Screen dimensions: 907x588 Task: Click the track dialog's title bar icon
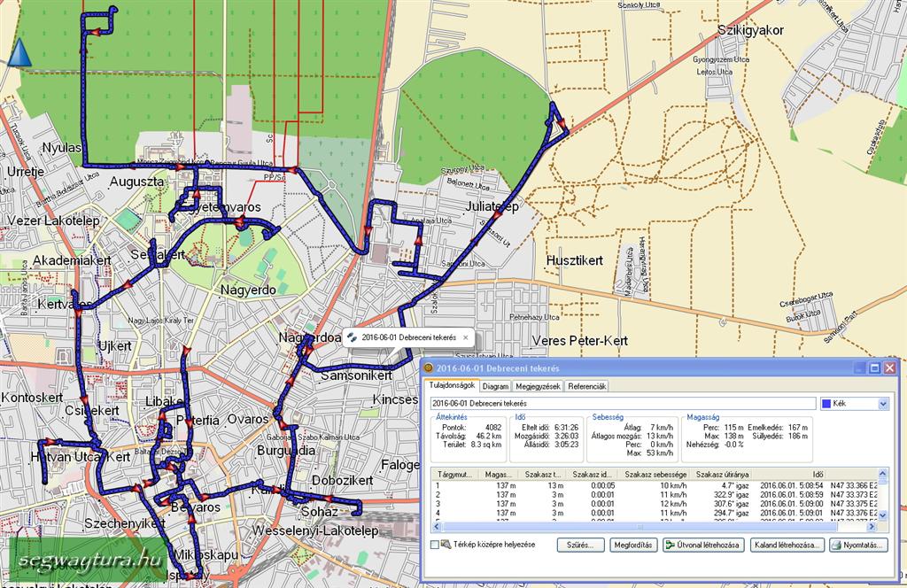429,367
